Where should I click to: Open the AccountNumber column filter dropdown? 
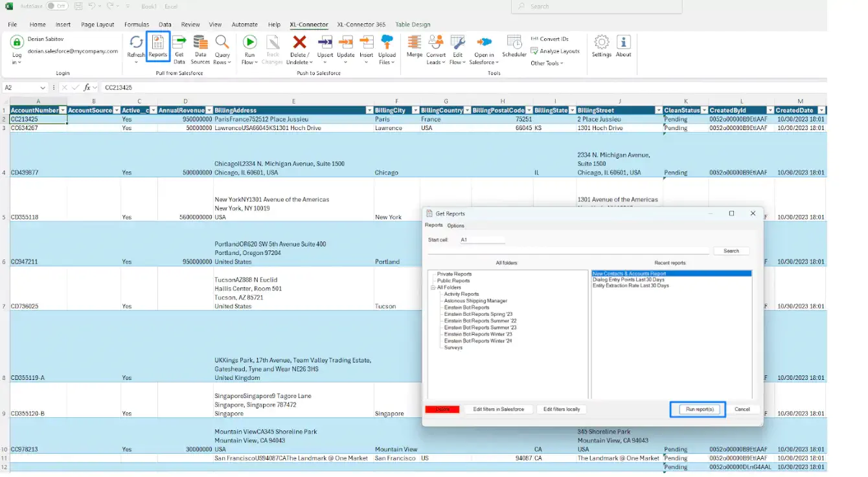tap(63, 111)
